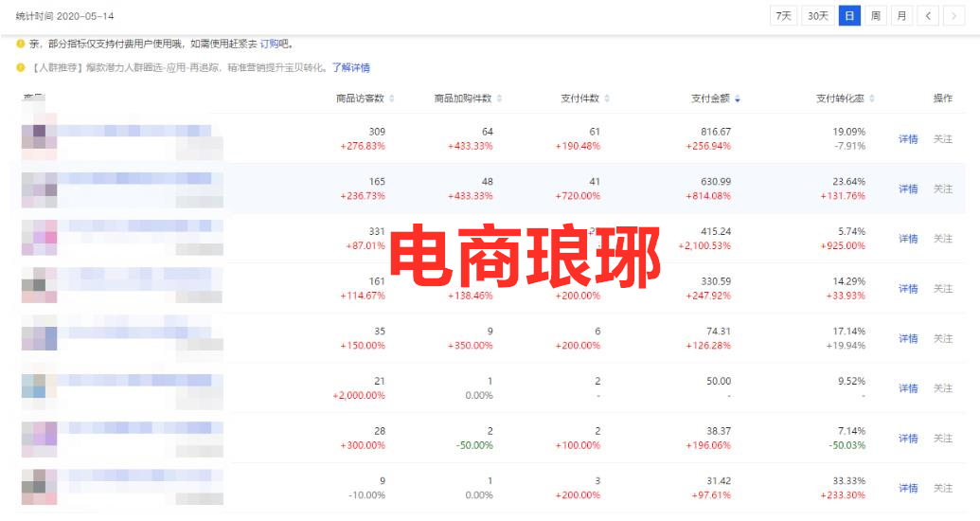This screenshot has height=521, width=980.
Task: Open 详情 for the 630.99 row
Action: click(908, 189)
